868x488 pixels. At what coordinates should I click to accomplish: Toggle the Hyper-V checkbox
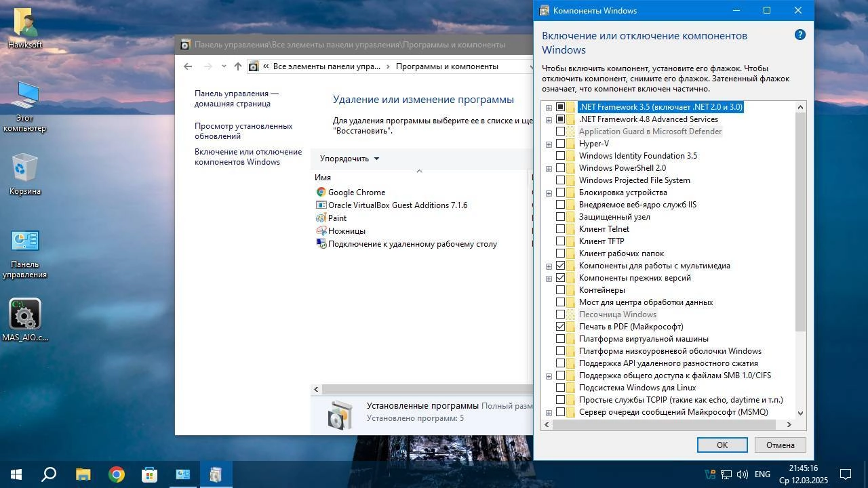tap(560, 144)
